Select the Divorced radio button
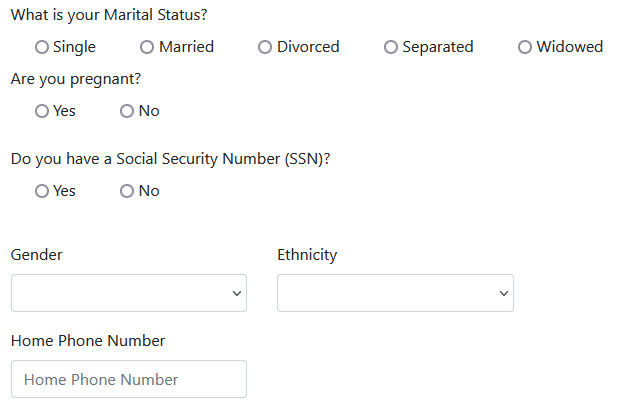 (x=265, y=47)
